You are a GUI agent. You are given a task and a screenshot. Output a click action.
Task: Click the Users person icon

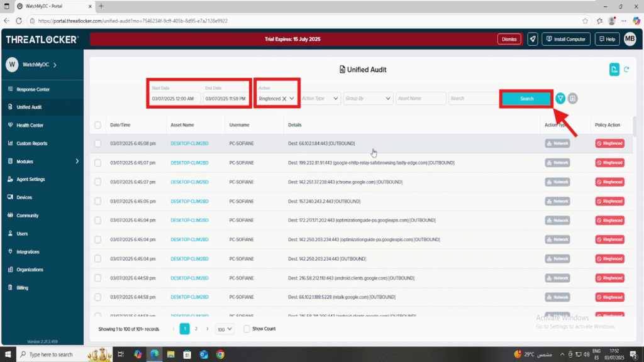click(x=10, y=234)
